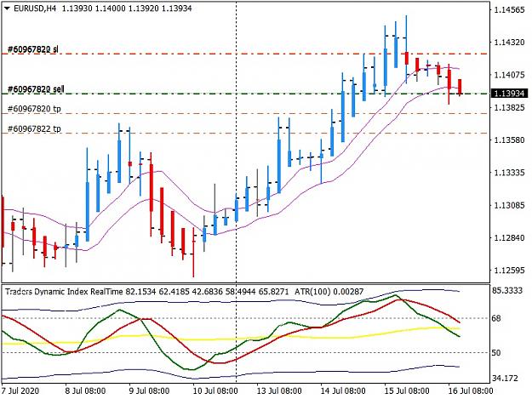532x399 pixels.
Task: Click price scale value 1.14565
Action: pos(509,10)
